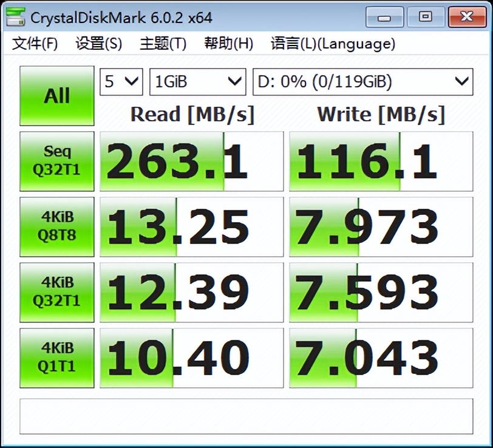Image resolution: width=493 pixels, height=448 pixels.
Task: Click the 4KiB Q1T1 read result 10.40
Action: [191, 358]
